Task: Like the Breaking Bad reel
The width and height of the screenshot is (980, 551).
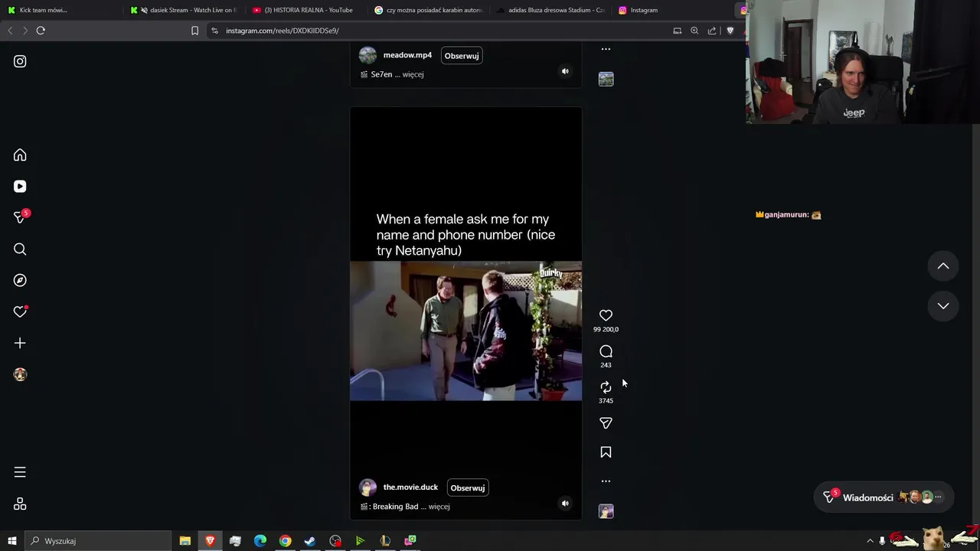Action: pos(606,315)
